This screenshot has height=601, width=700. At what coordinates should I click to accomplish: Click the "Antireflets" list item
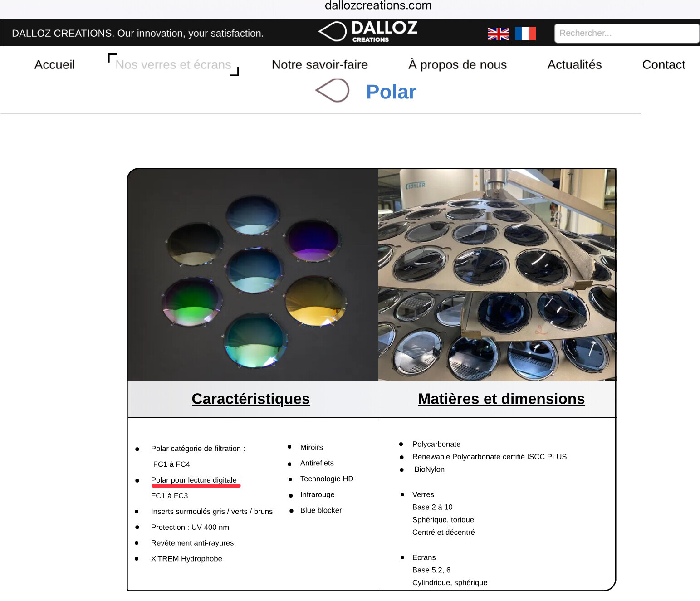[317, 463]
